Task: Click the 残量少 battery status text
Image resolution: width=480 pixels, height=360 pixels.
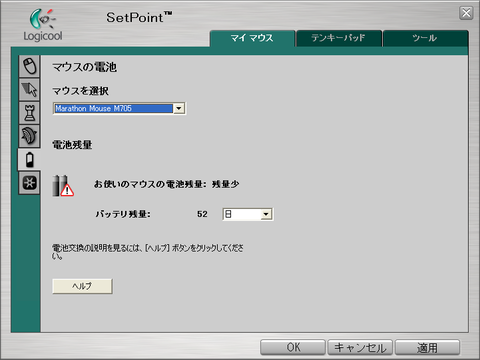Action: (x=225, y=184)
